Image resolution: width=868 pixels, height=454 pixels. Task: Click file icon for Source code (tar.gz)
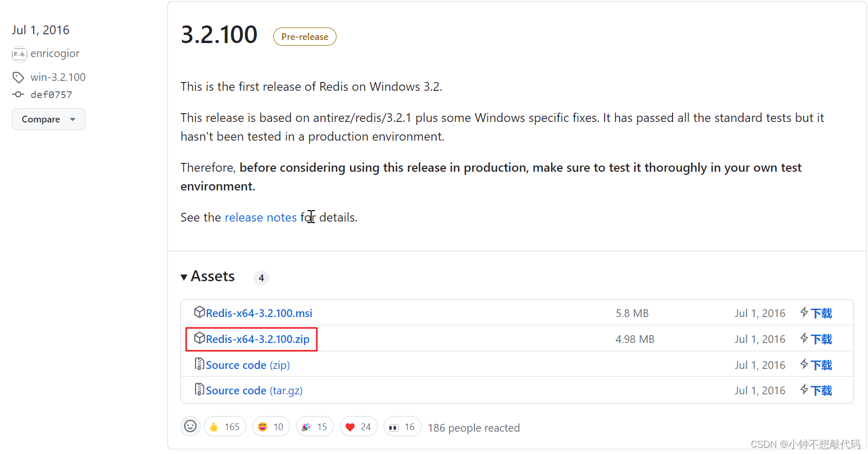pos(200,389)
